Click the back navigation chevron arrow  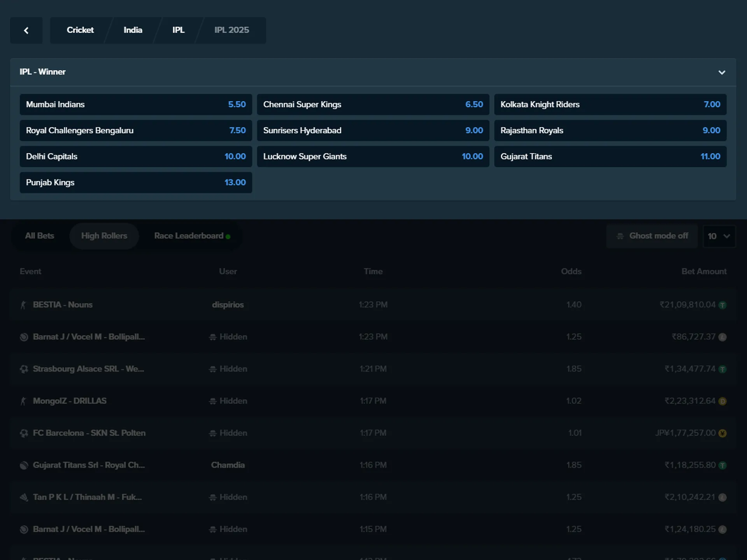pos(26,30)
